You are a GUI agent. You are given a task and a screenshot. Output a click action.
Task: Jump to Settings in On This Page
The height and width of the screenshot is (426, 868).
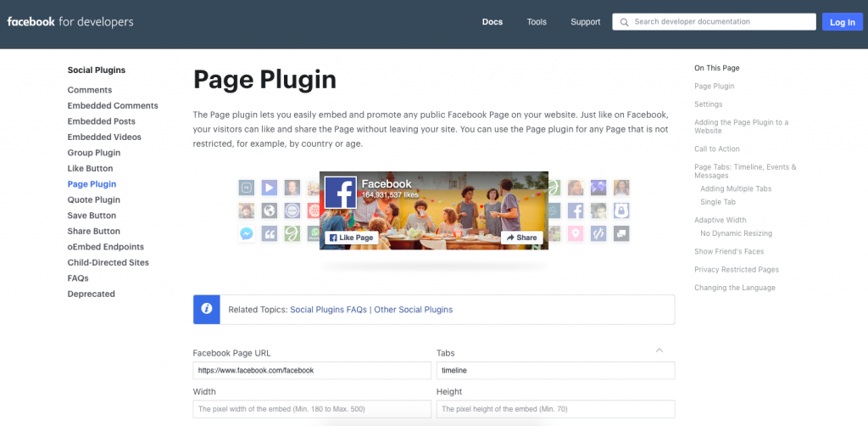pyautogui.click(x=708, y=104)
